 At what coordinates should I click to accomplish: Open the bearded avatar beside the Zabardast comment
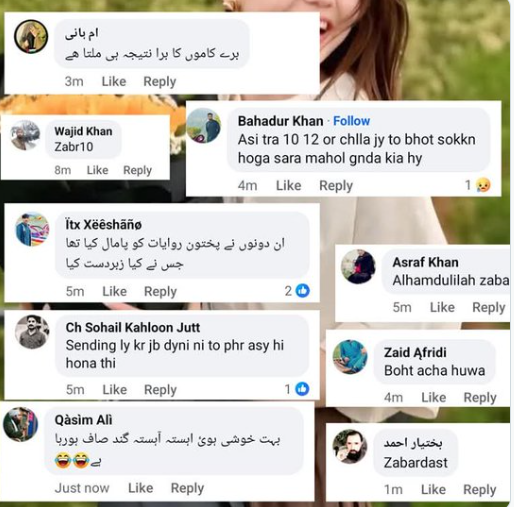click(x=350, y=446)
